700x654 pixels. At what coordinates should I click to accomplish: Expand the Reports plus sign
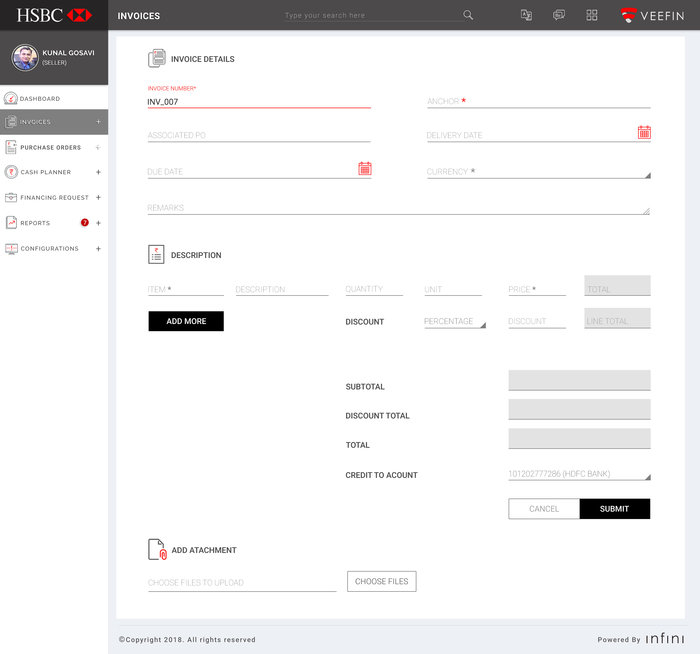tap(98, 223)
